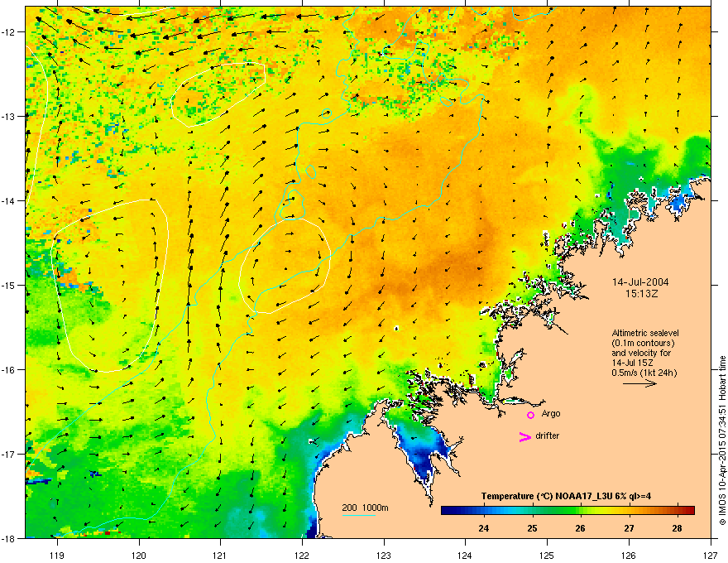Viewport: 728px width, 563px height.
Task: Click the longitude 120 axis label
Action: [x=139, y=555]
